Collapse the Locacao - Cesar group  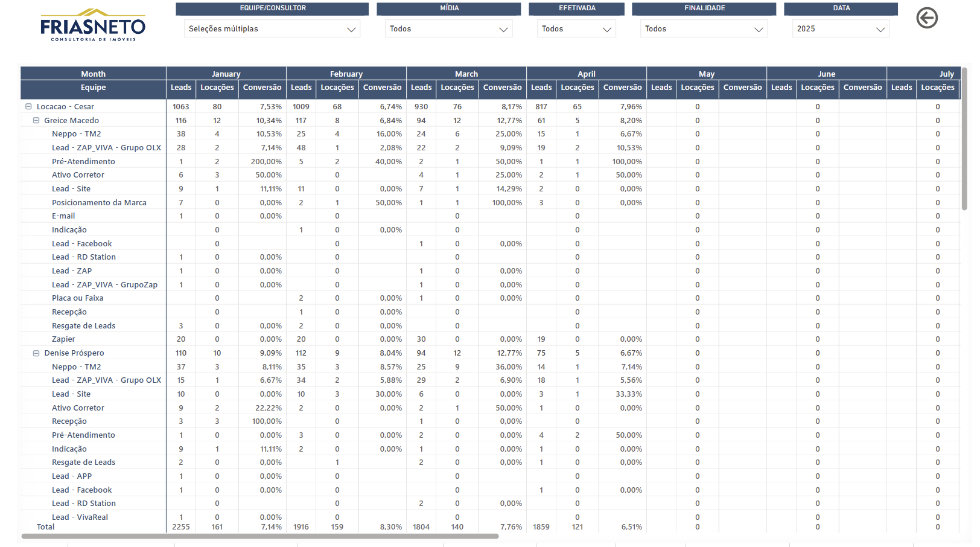click(28, 106)
